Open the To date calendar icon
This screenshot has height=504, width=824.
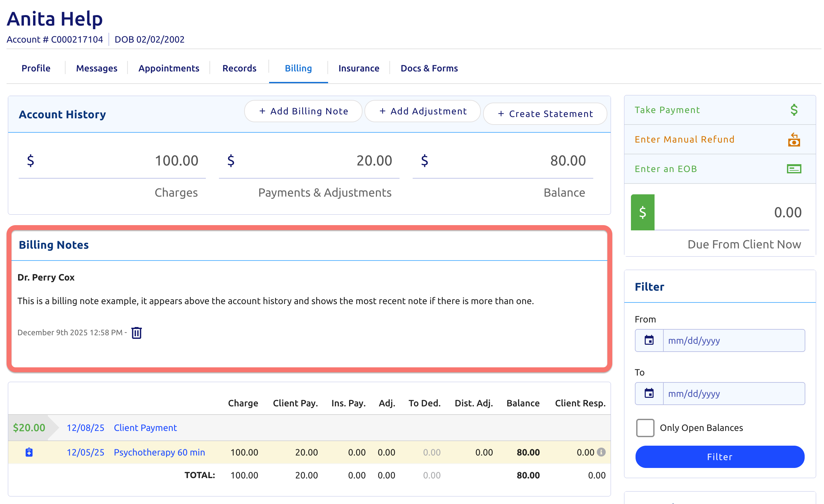649,393
